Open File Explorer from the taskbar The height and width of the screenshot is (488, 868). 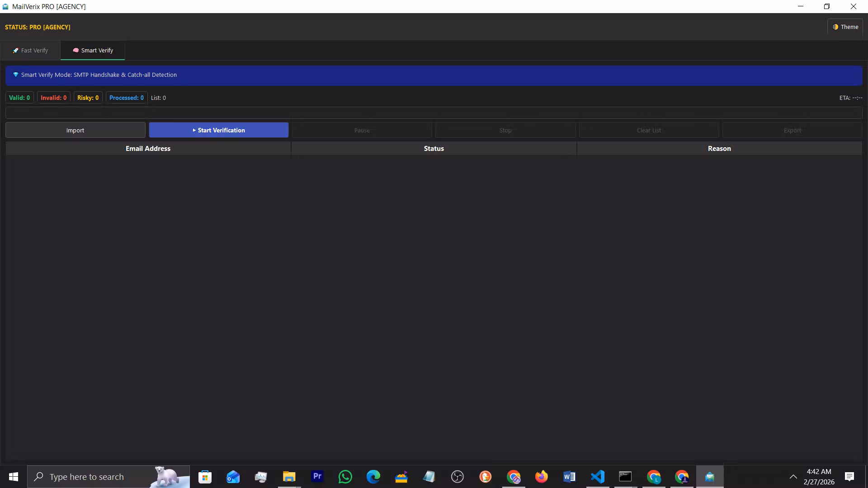289,477
